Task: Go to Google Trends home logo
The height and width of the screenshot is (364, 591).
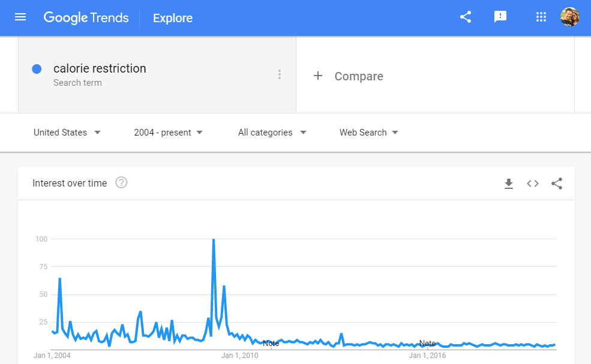Action: [x=86, y=18]
